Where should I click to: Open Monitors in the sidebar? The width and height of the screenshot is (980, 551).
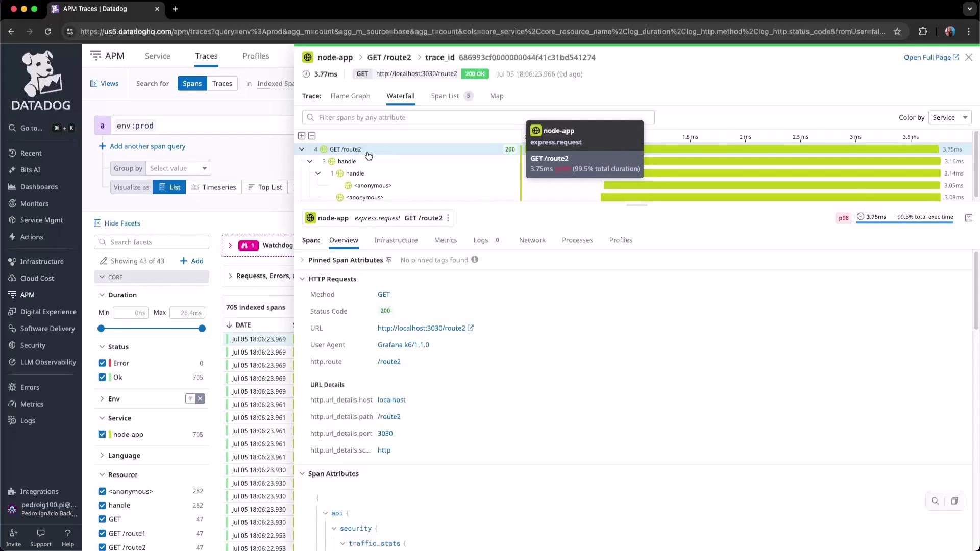(x=34, y=204)
